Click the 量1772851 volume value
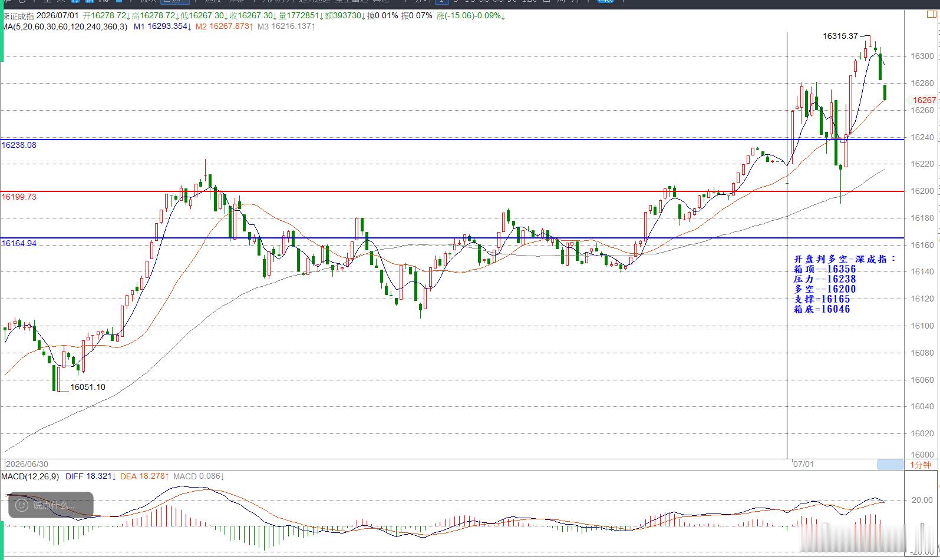 point(300,16)
